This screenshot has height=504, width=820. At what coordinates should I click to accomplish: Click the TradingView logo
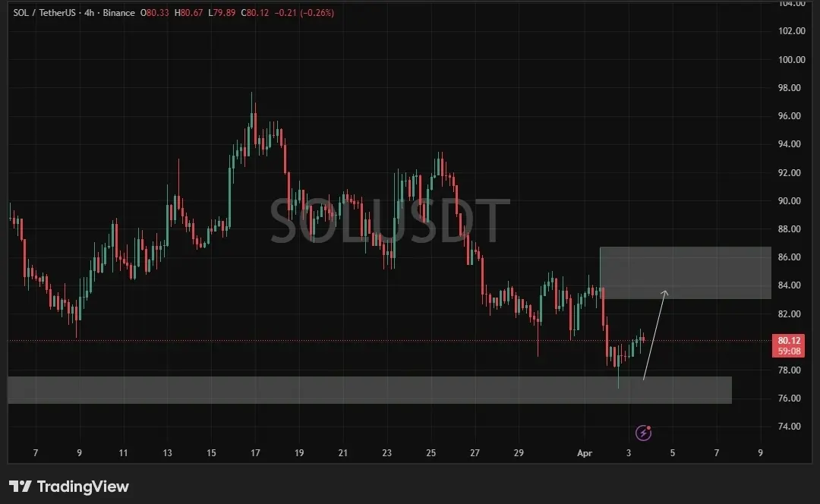tap(68, 487)
